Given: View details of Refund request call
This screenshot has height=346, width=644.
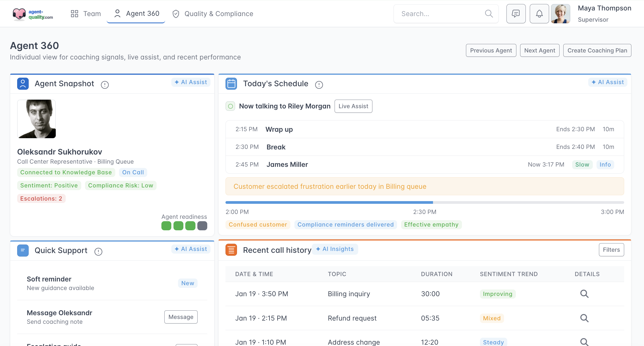Looking at the screenshot, I should click(x=584, y=318).
